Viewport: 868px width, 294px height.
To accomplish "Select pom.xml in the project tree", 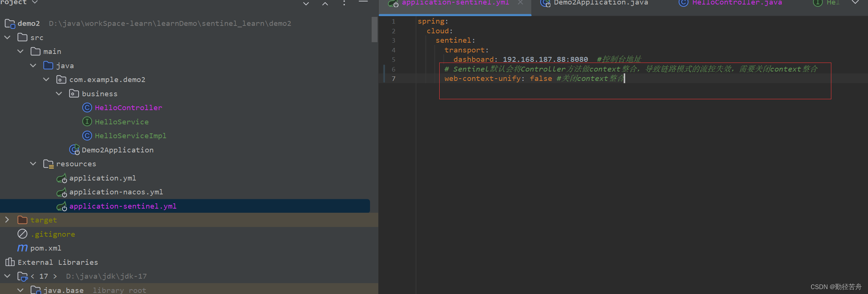I will coord(46,248).
